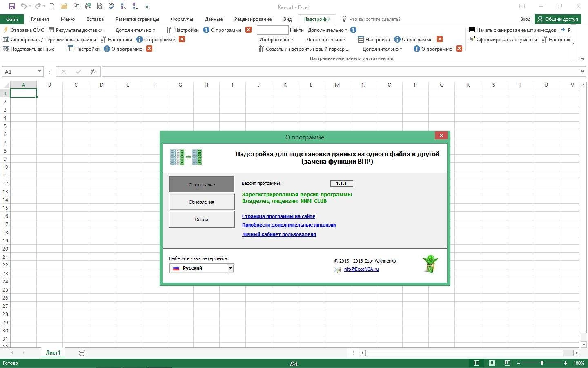Switch to the Вставка tab
Image resolution: width=588 pixels, height=368 pixels.
coord(95,19)
